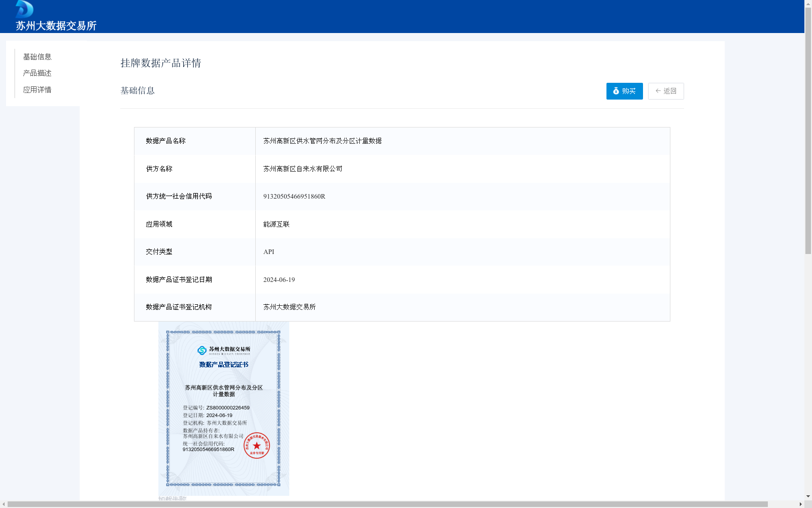Click the 交付类型 label cell
The image size is (812, 508).
195,252
